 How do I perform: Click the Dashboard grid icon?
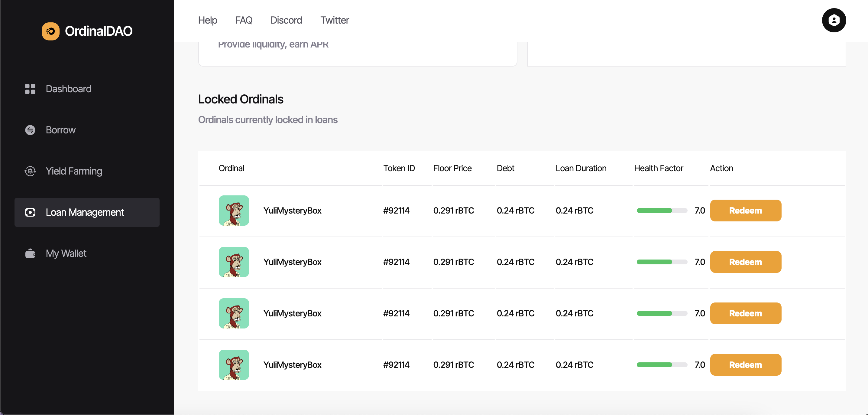30,89
